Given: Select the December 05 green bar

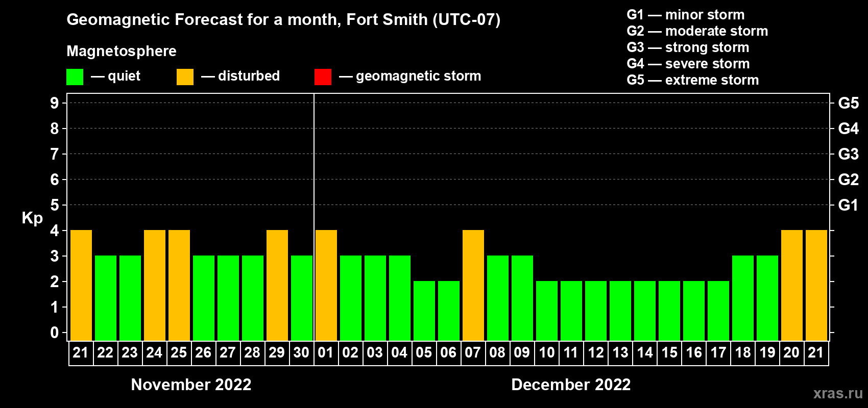Looking at the screenshot, I should tap(424, 311).
